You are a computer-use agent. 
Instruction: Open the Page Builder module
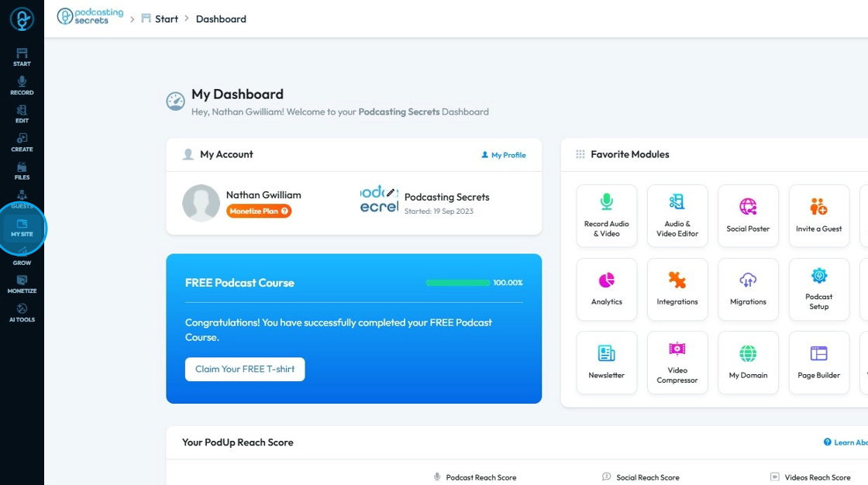click(x=818, y=363)
